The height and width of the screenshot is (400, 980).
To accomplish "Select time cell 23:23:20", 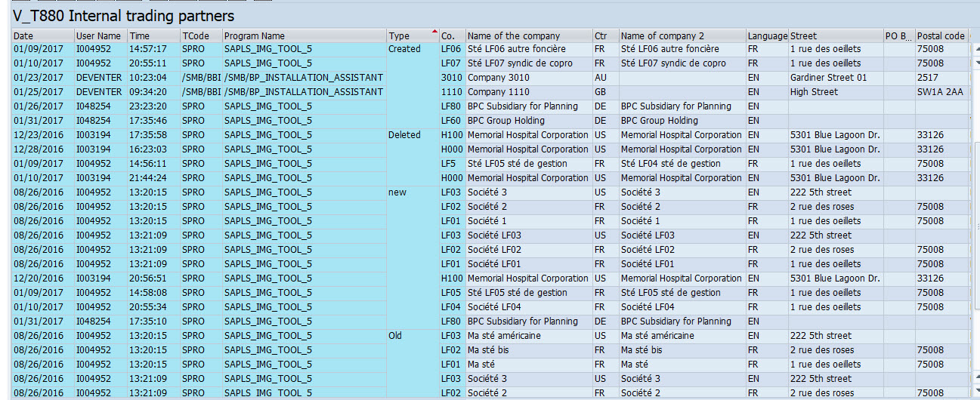I will tap(153, 106).
